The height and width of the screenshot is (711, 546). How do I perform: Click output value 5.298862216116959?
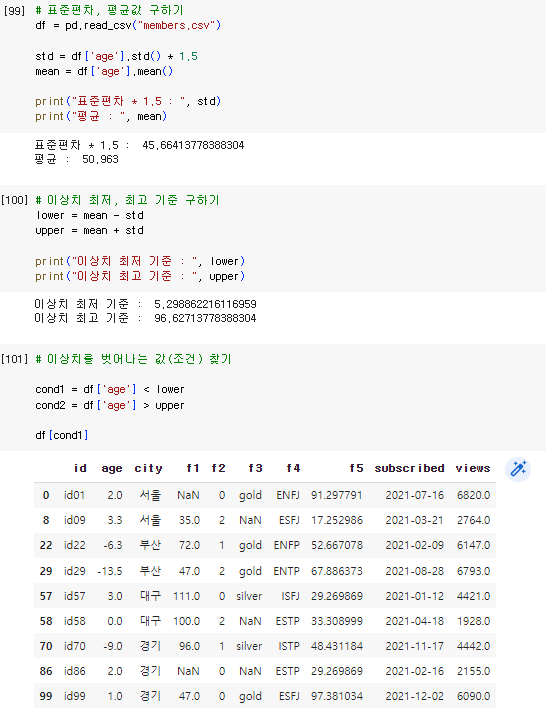click(x=205, y=304)
